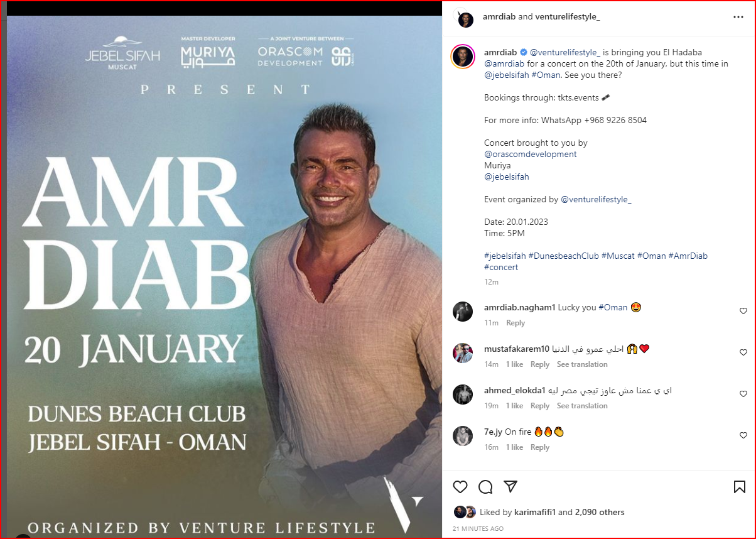The height and width of the screenshot is (539, 756).
Task: See translation of ahmed_elokda1's comment
Action: 582,406
